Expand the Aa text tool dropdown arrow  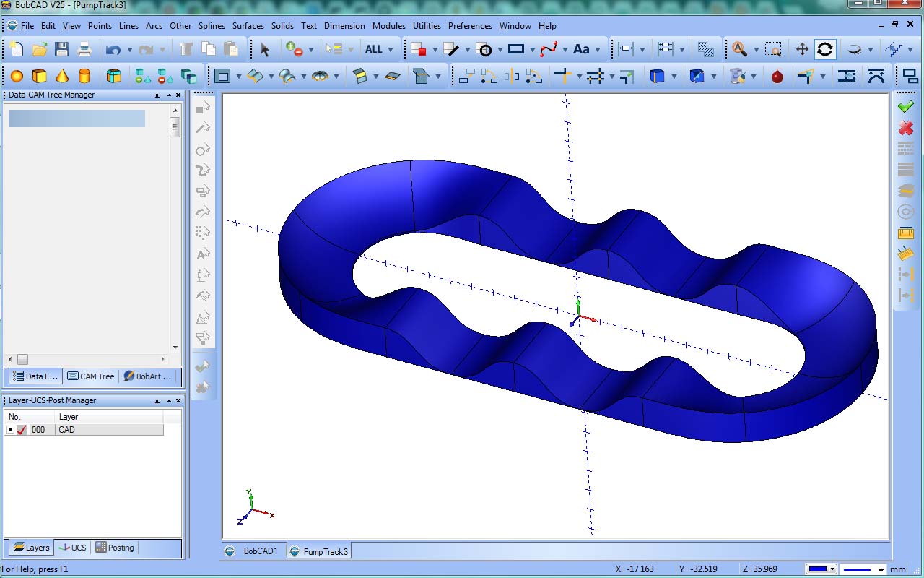(x=598, y=50)
